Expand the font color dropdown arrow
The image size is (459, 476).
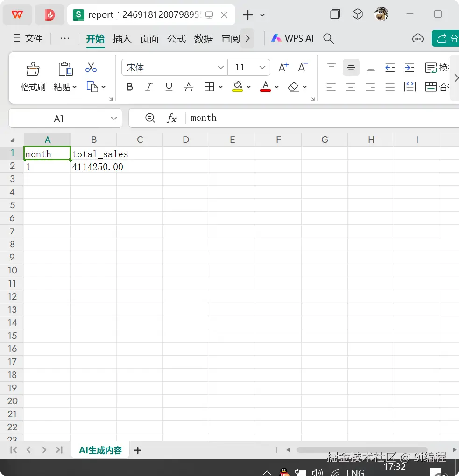click(276, 87)
